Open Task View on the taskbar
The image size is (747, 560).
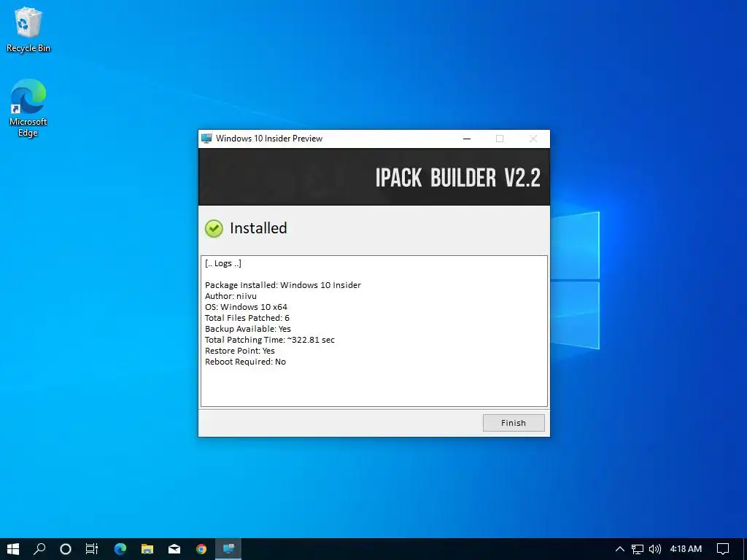tap(92, 549)
